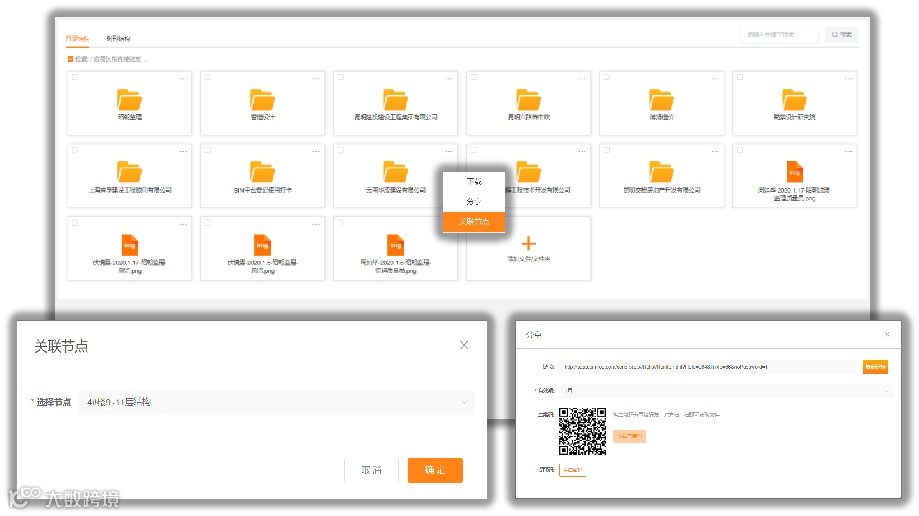Open the top-row 昆明 建设工程 有限公司 folder
Viewport: 919px width, 516px height.
pos(395,100)
